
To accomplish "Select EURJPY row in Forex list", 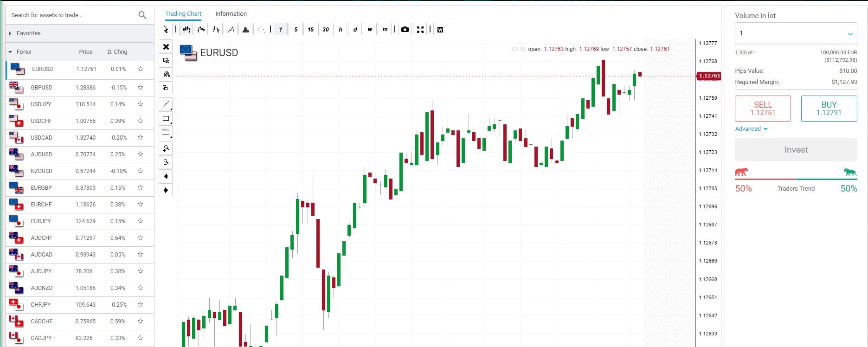I will 80,221.
